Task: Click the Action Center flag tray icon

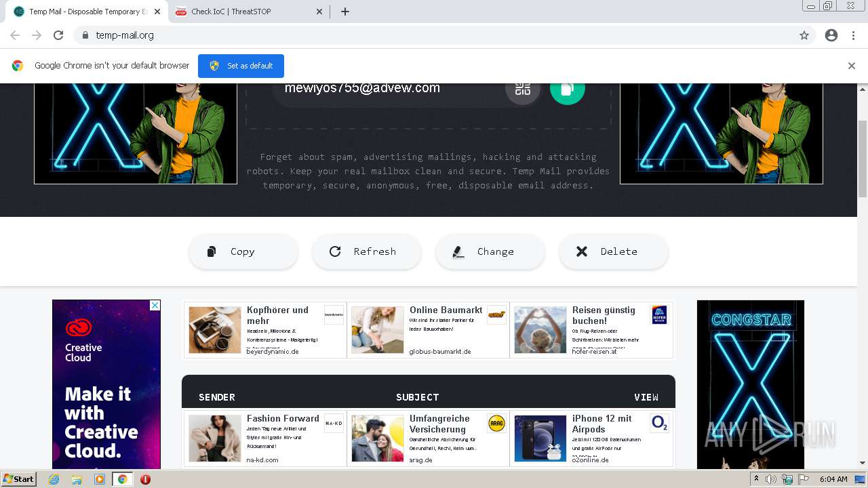Action: coord(804,479)
